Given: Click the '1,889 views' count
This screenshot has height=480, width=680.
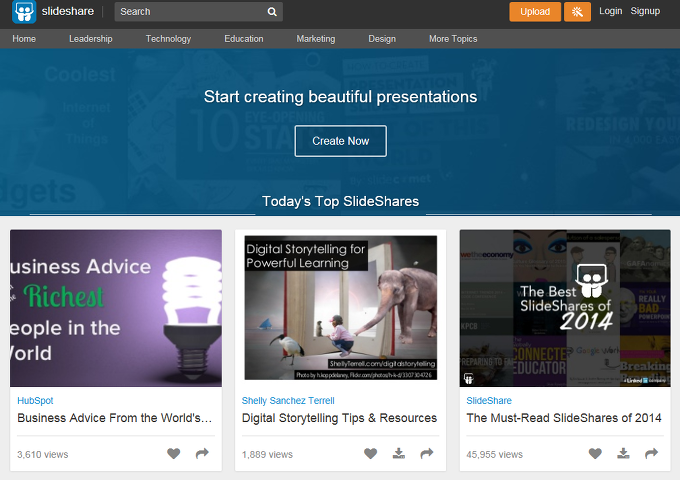Looking at the screenshot, I should point(267,454).
